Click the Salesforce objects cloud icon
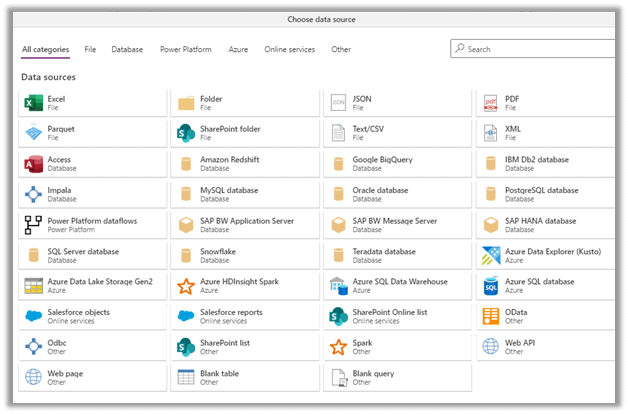The height and width of the screenshot is (414, 628). pyautogui.click(x=33, y=316)
